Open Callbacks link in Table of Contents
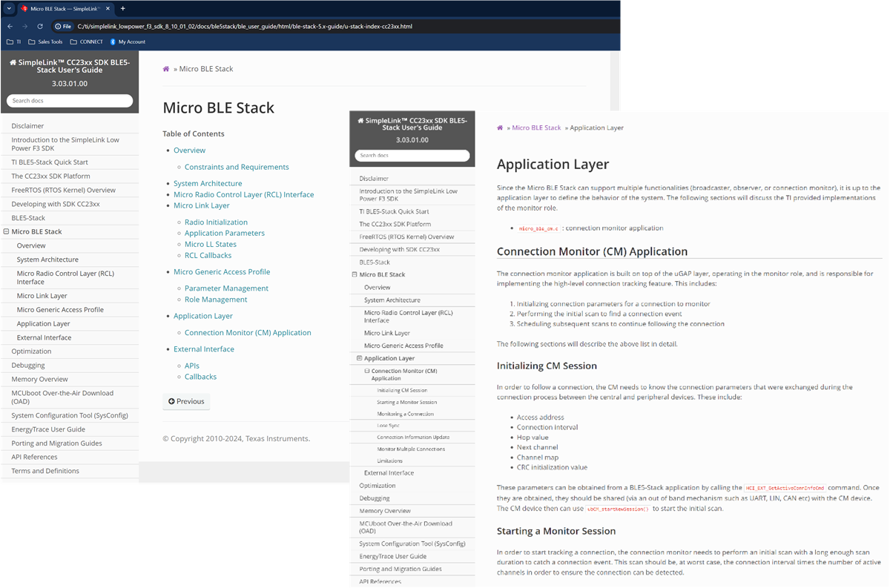The width and height of the screenshot is (890, 588). (201, 377)
